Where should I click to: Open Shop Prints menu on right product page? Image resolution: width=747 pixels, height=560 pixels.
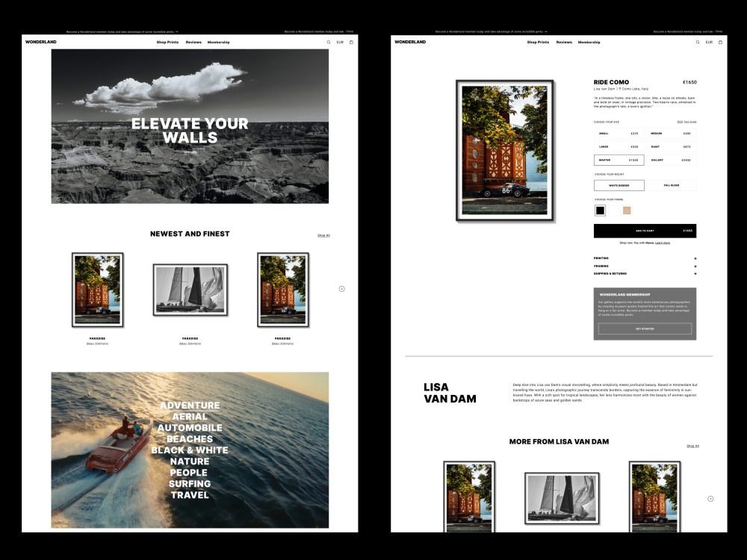coord(538,43)
